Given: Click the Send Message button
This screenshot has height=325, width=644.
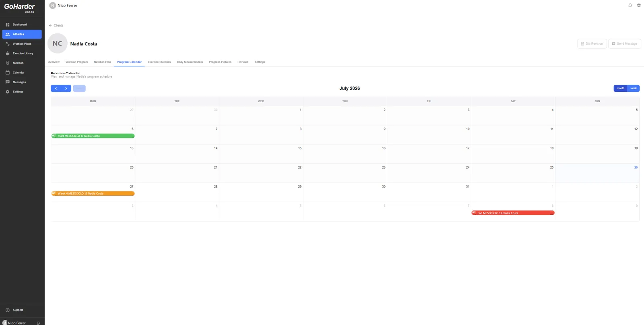Looking at the screenshot, I should [625, 43].
